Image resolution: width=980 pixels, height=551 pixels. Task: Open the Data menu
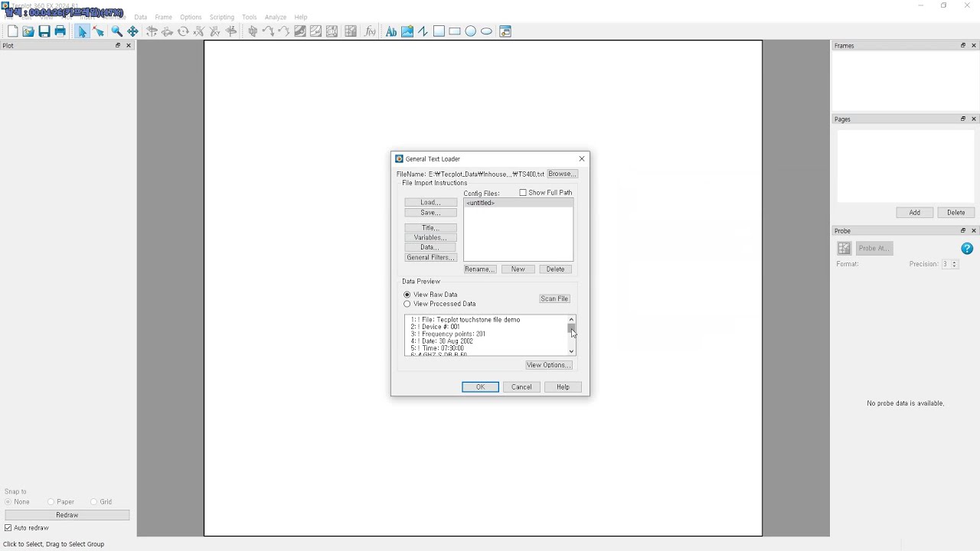tap(141, 17)
